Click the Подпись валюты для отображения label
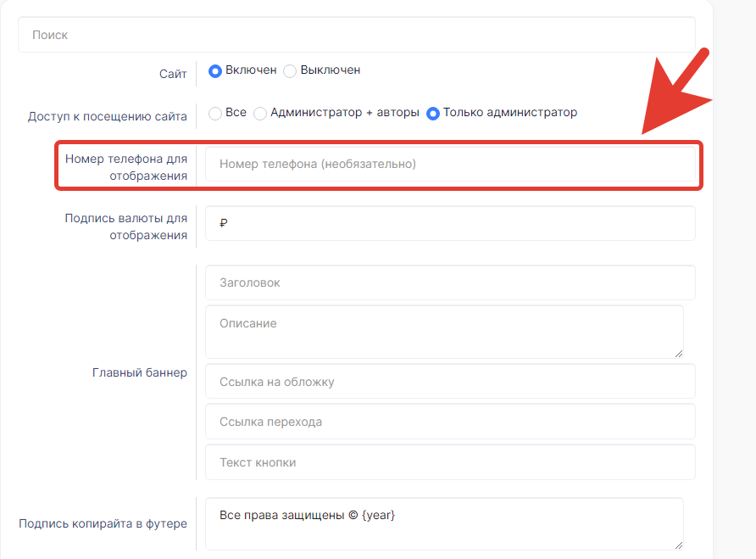Screen dimensions: 756x559 point(125,226)
